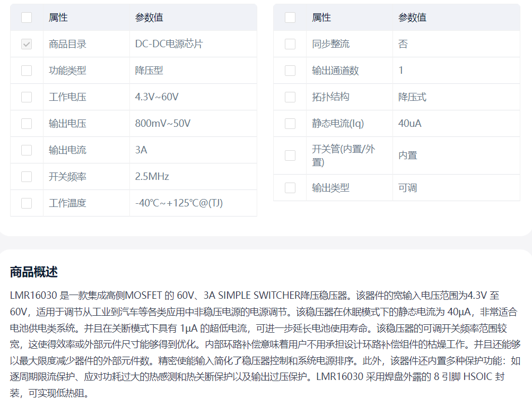Select the 输出类型 checkbox
Viewport: 532px width, 406px height.
pyautogui.click(x=290, y=188)
